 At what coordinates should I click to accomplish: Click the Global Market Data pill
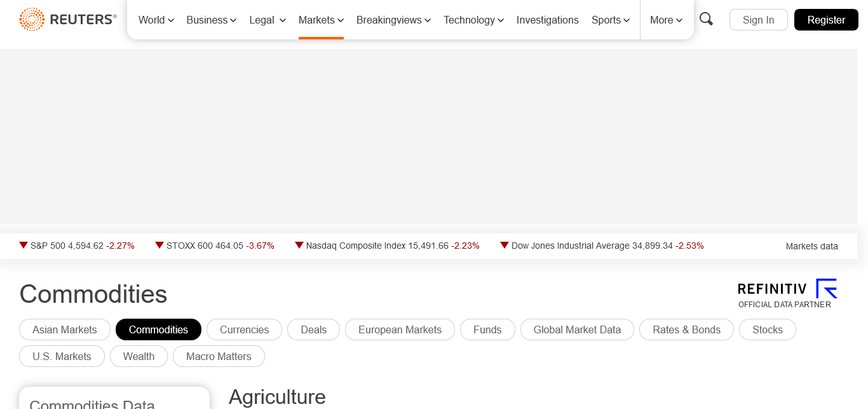click(577, 329)
